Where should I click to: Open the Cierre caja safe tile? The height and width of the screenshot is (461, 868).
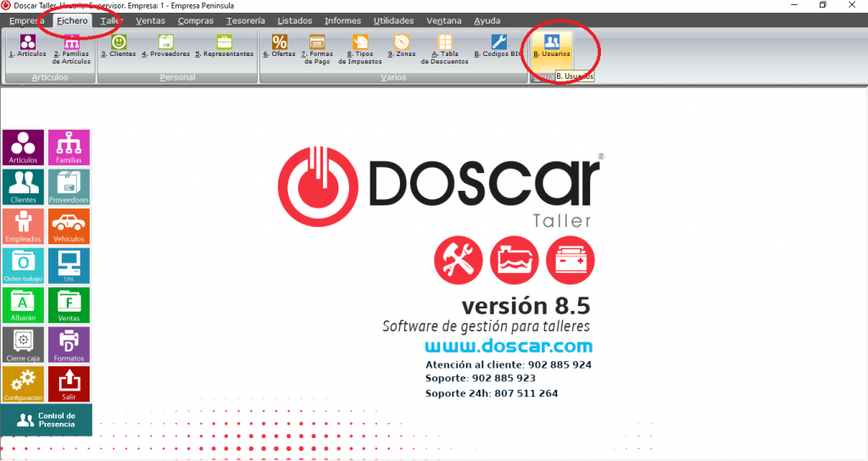point(23,345)
